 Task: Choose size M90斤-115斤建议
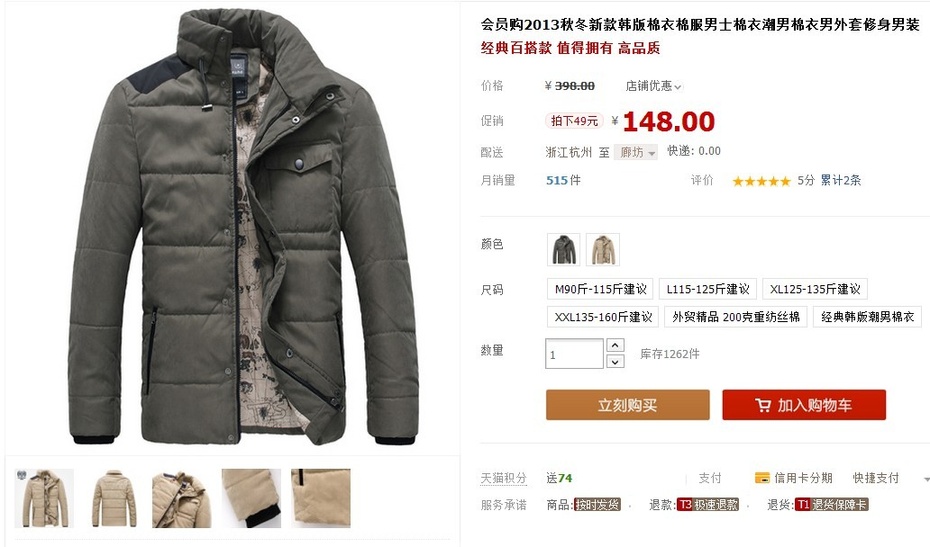(600, 289)
